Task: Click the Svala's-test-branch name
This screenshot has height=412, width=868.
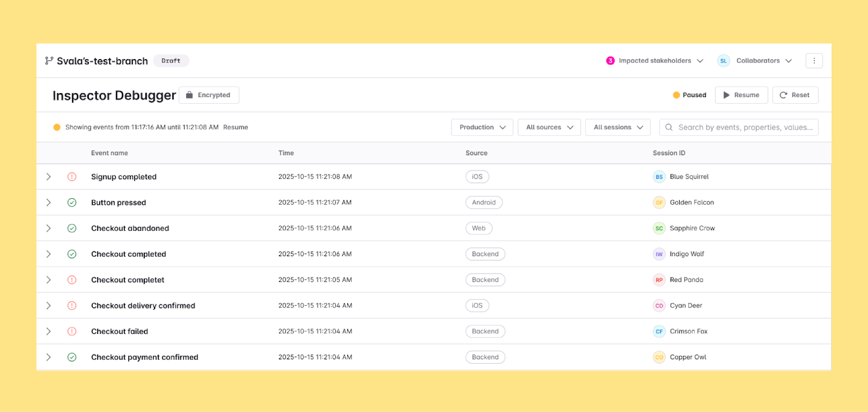Action: coord(103,61)
